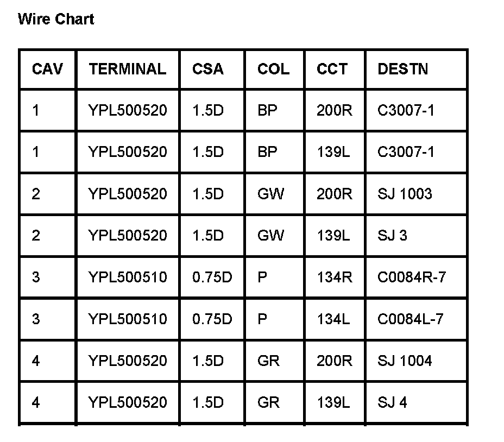Image resolution: width=504 pixels, height=442 pixels.
Task: Select the SJ 1004 destination cell
Action: (405, 361)
